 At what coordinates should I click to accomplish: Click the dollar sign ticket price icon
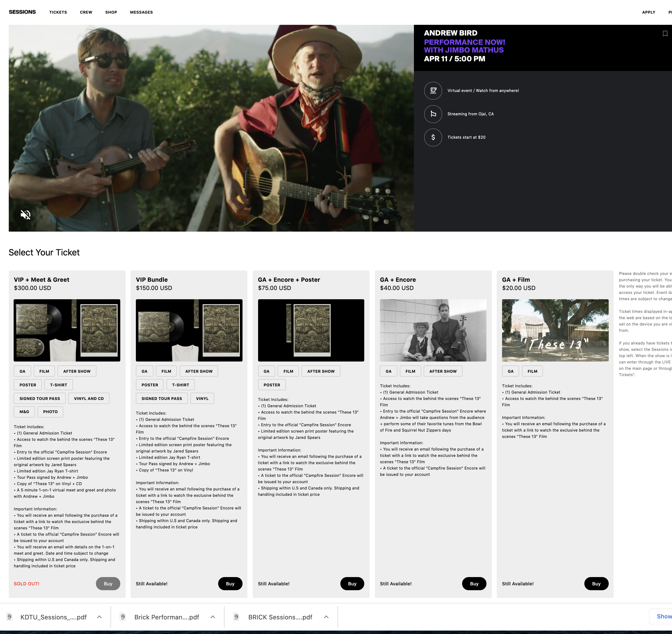(x=433, y=137)
